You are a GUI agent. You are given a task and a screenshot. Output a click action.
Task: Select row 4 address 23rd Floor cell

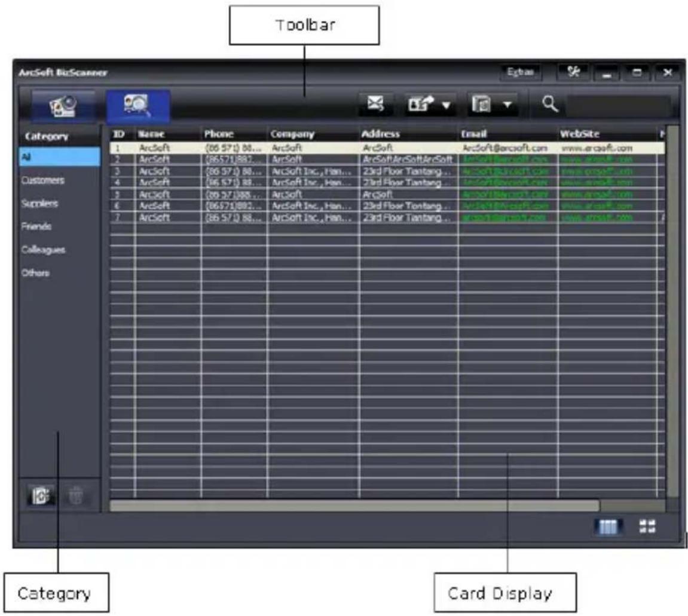406,182
